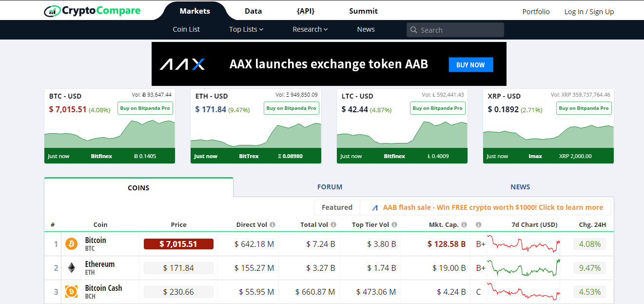Screen dimensions: 644x304
Task: Click the Bitcoin 7d sparkline chart
Action: (524, 243)
